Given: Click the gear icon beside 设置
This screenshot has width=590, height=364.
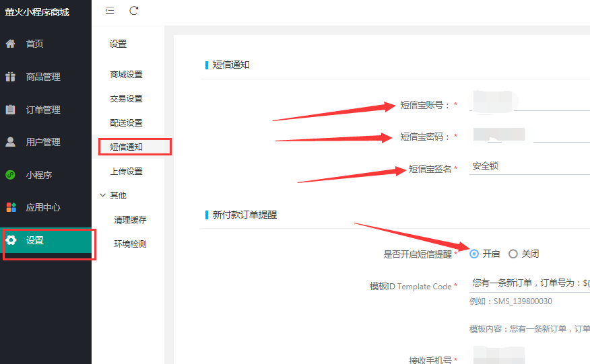Looking at the screenshot, I should [x=10, y=240].
